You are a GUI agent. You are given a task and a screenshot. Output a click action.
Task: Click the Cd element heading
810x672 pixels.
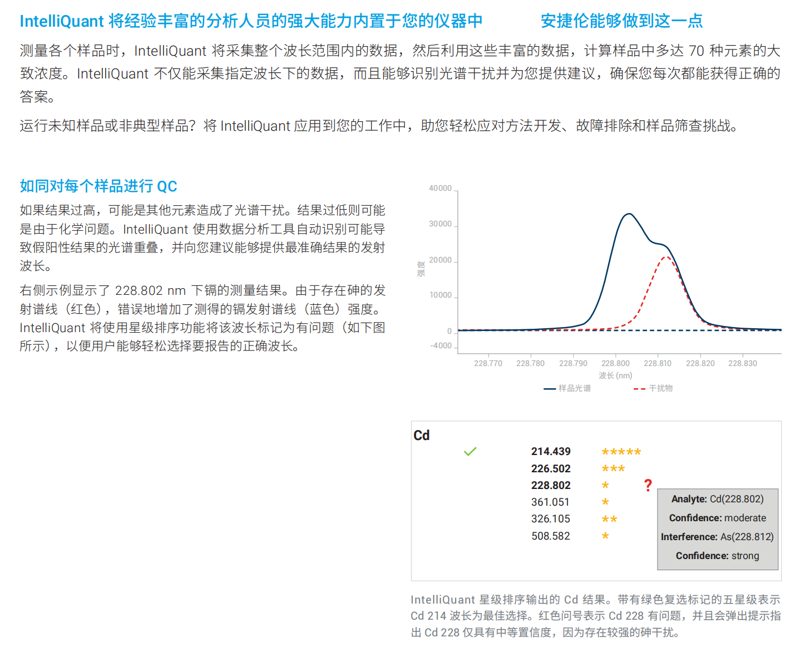pyautogui.click(x=422, y=435)
